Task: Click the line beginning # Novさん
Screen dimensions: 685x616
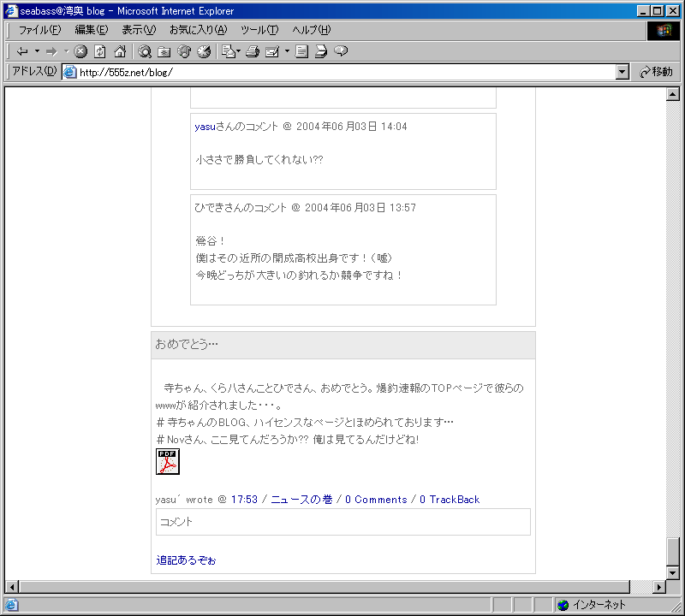Action: click(288, 440)
